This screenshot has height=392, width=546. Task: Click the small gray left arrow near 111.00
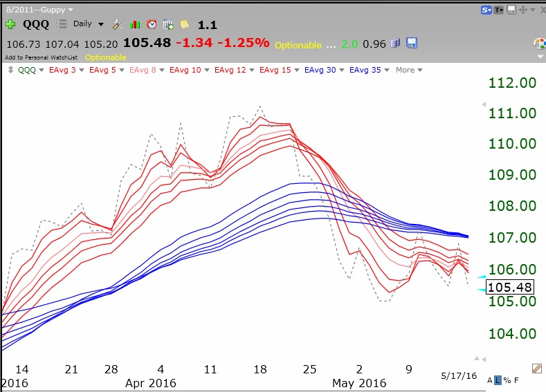[484, 104]
